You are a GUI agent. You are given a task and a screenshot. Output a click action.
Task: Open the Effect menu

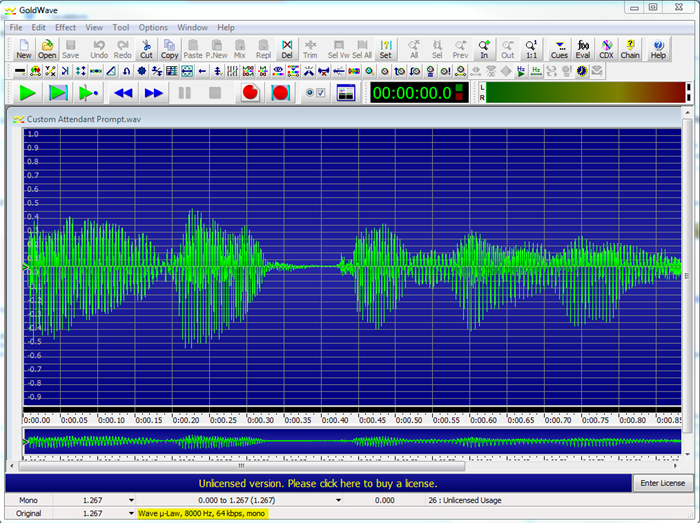click(x=65, y=27)
